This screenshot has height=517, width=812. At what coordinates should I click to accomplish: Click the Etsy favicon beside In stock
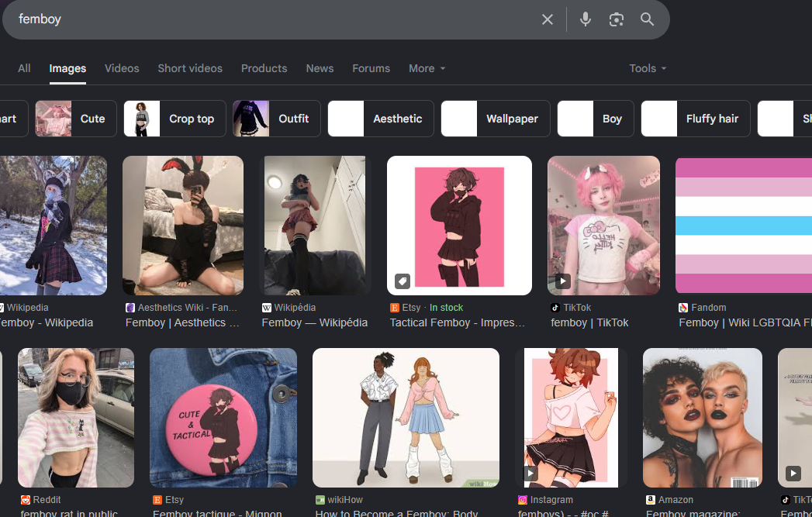(394, 308)
